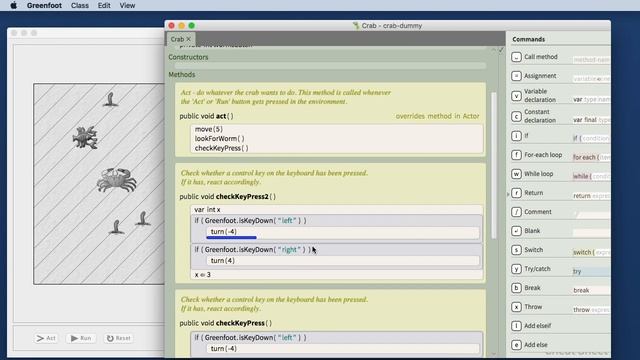Click the 'public void checkKeyPress()' header
This screenshot has width=640, height=360.
point(225,323)
